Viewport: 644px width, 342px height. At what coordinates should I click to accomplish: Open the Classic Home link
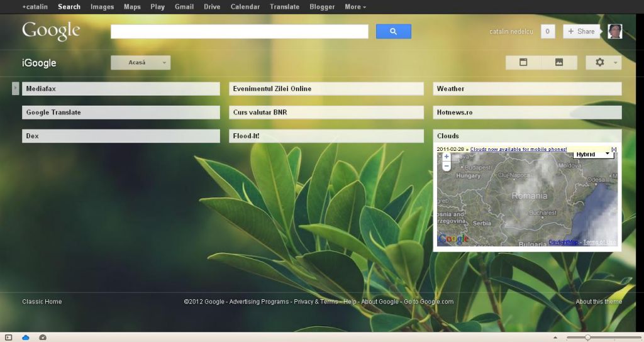42,302
